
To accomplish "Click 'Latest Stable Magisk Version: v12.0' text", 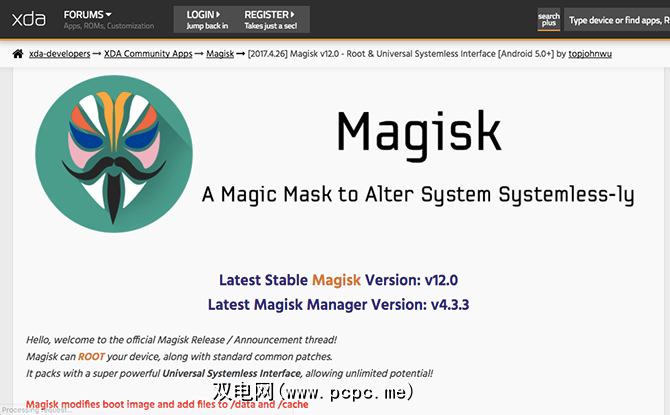I will pos(338,280).
